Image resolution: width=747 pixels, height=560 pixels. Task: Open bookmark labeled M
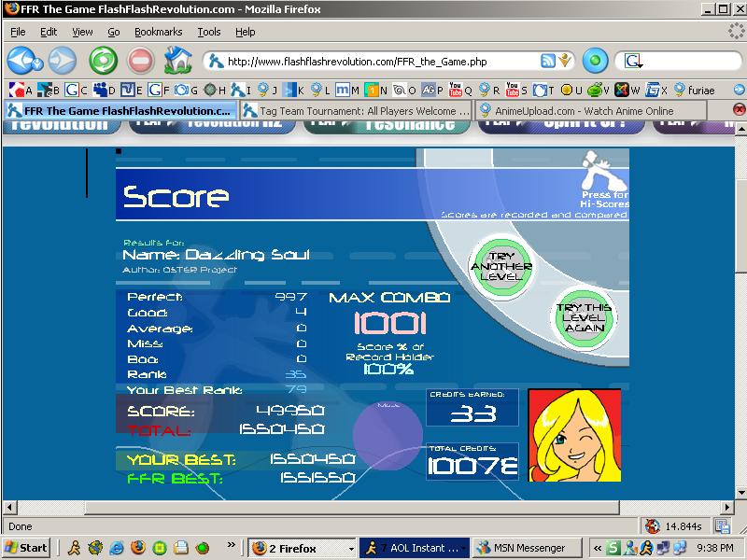coord(346,90)
